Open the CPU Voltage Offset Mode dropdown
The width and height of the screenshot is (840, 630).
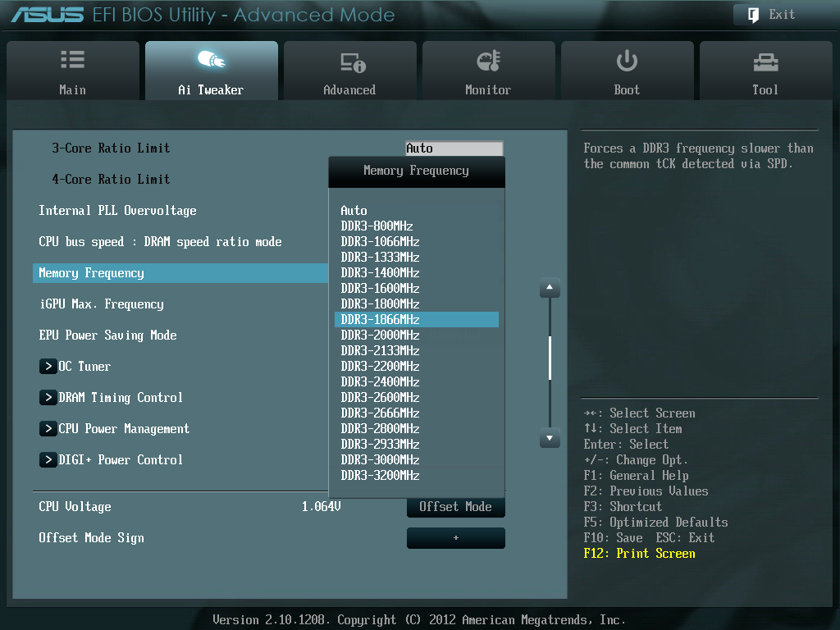pyautogui.click(x=456, y=507)
